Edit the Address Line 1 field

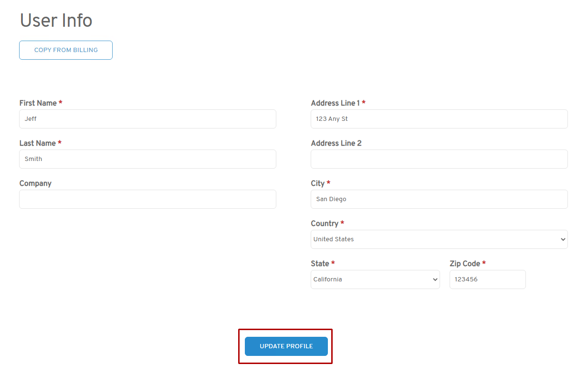pyautogui.click(x=439, y=119)
